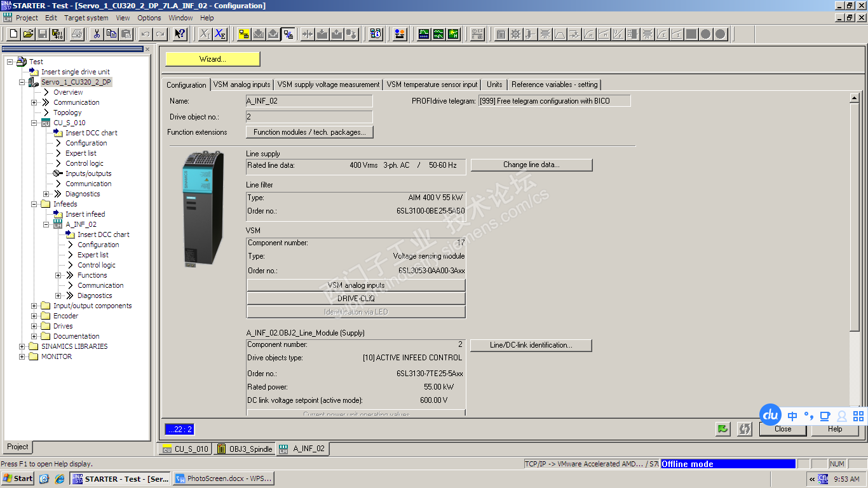Open the Target system menu
The image size is (868, 488).
[86, 18]
